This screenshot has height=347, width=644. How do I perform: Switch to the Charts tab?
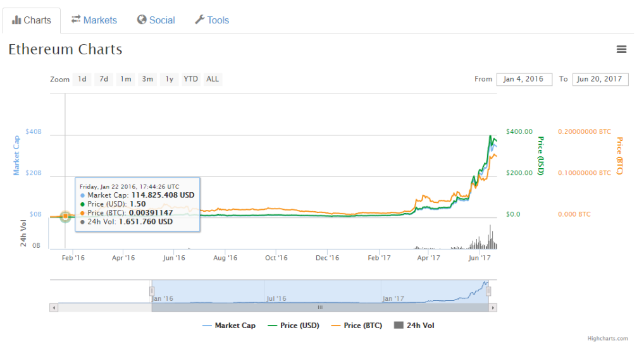[x=32, y=20]
